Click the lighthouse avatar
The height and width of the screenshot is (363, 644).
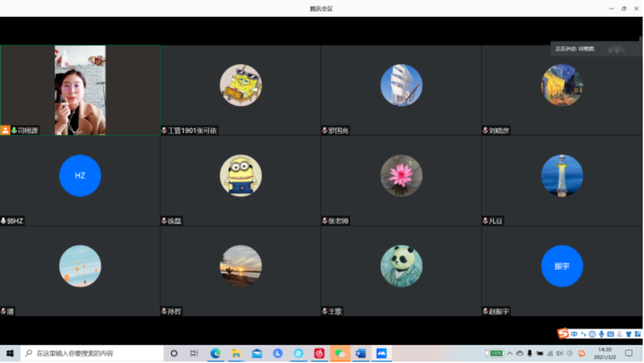[562, 176]
